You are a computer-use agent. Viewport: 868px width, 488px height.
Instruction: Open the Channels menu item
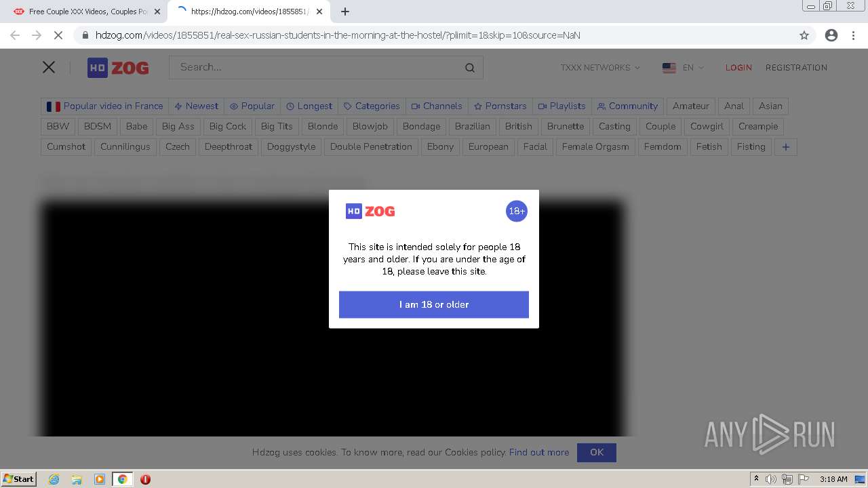(x=437, y=106)
